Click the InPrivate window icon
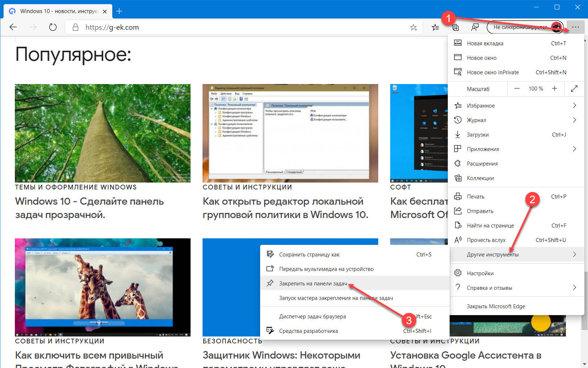The height and width of the screenshot is (368, 588). 458,72
